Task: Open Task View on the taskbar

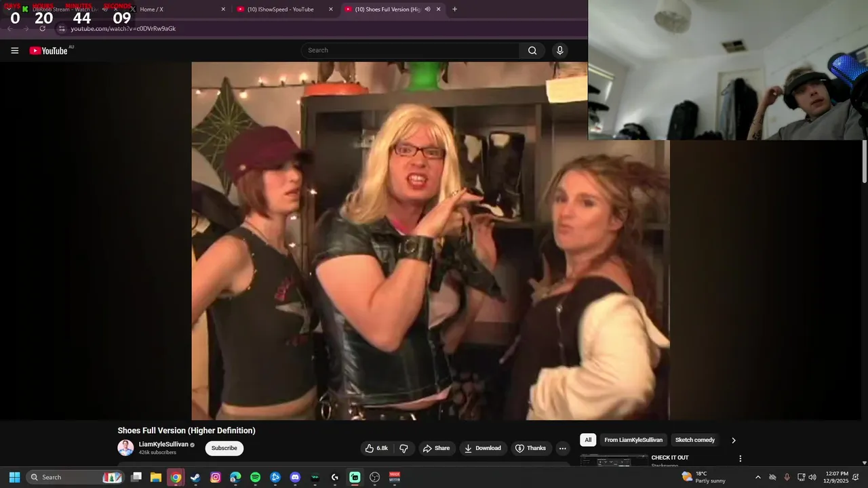Action: pyautogui.click(x=136, y=477)
